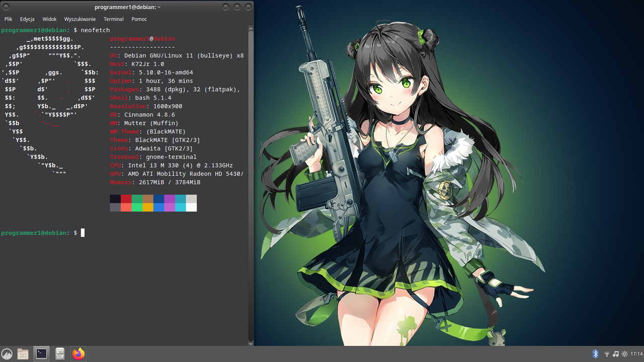This screenshot has width=644, height=362.
Task: Open the Plik menu
Action: pyautogui.click(x=9, y=19)
